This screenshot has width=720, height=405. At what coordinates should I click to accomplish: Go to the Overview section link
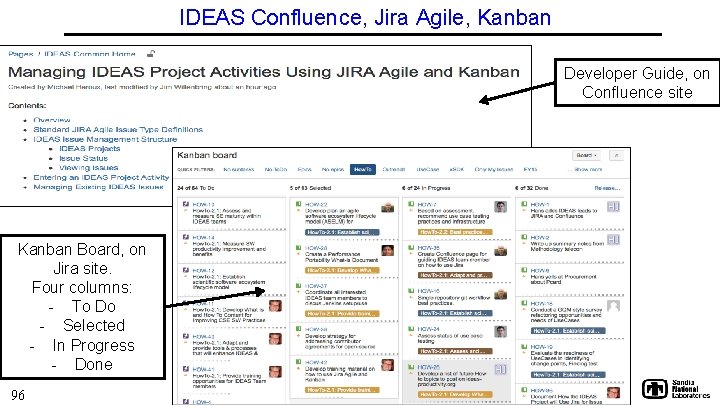pos(51,120)
